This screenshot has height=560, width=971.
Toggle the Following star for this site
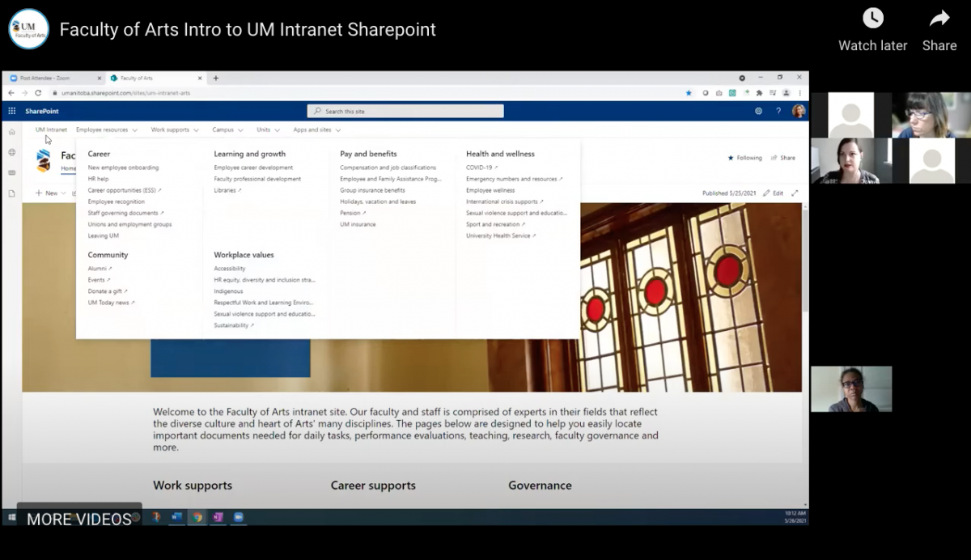[730, 158]
